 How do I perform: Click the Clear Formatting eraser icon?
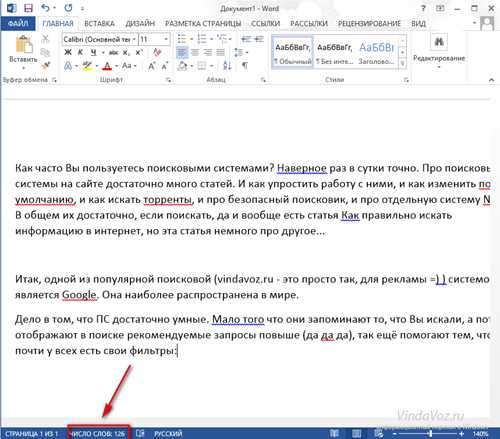click(x=157, y=52)
